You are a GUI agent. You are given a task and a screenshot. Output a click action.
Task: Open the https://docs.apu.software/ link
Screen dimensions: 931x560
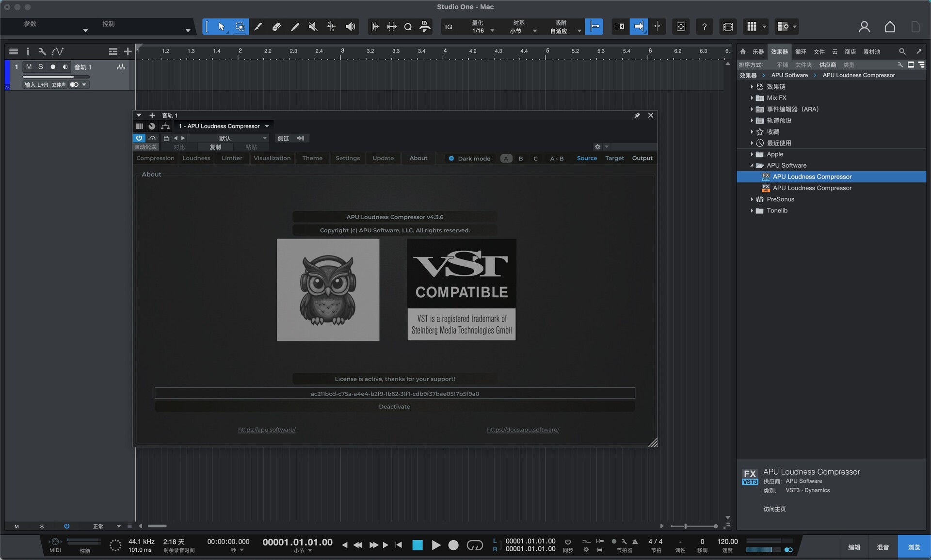pyautogui.click(x=523, y=430)
